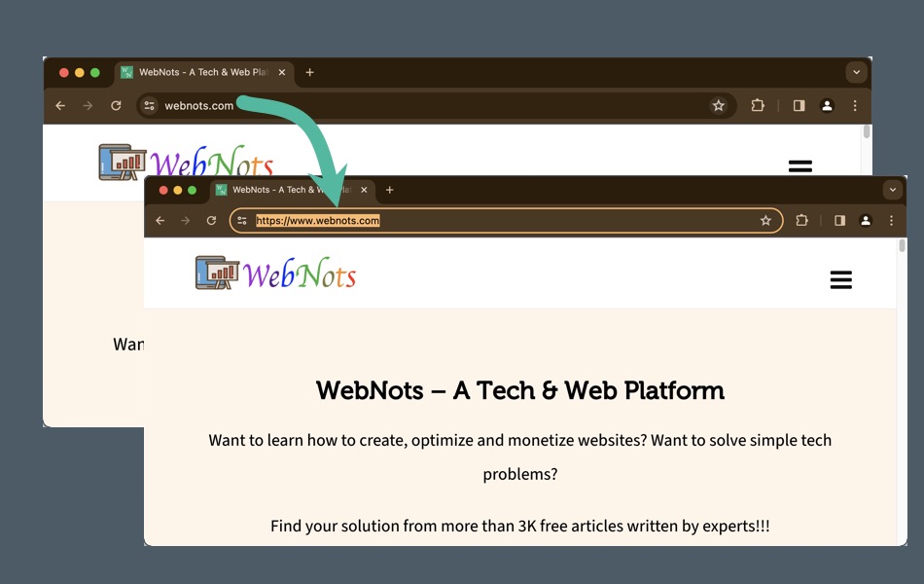924x584 pixels.
Task: Close the WebNots tab in the rear window
Action: pyautogui.click(x=282, y=72)
